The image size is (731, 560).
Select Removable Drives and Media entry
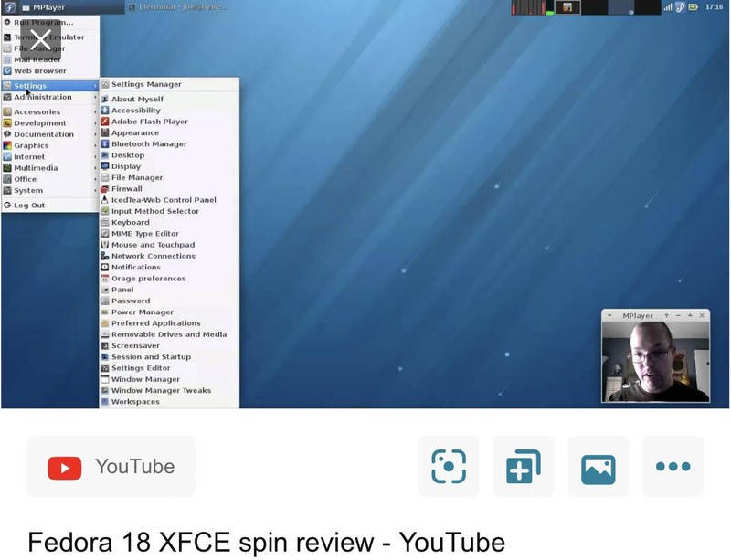point(169,334)
